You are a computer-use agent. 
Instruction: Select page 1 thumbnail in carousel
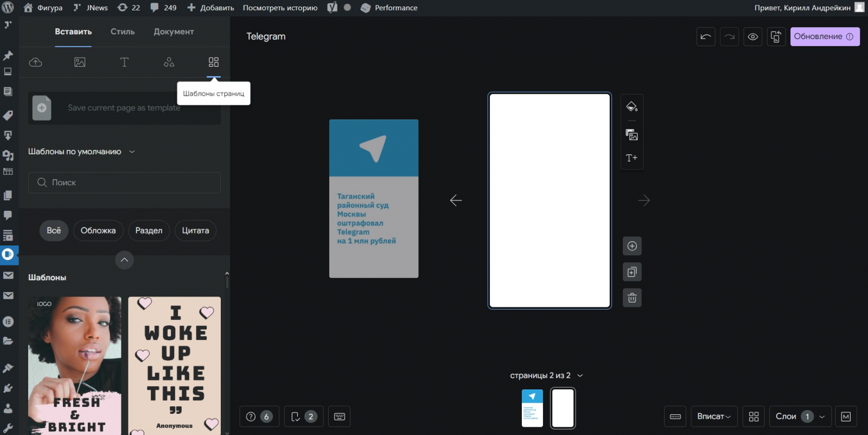(x=532, y=408)
